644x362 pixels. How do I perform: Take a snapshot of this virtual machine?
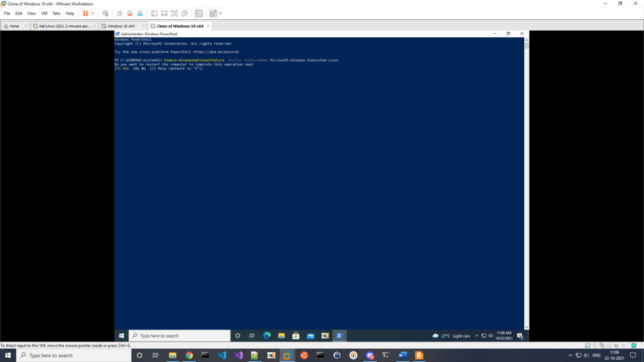pyautogui.click(x=120, y=14)
